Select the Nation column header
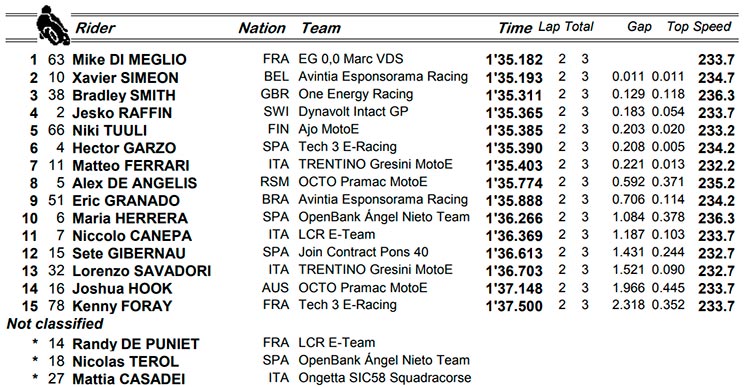The image size is (745, 387). (x=262, y=28)
